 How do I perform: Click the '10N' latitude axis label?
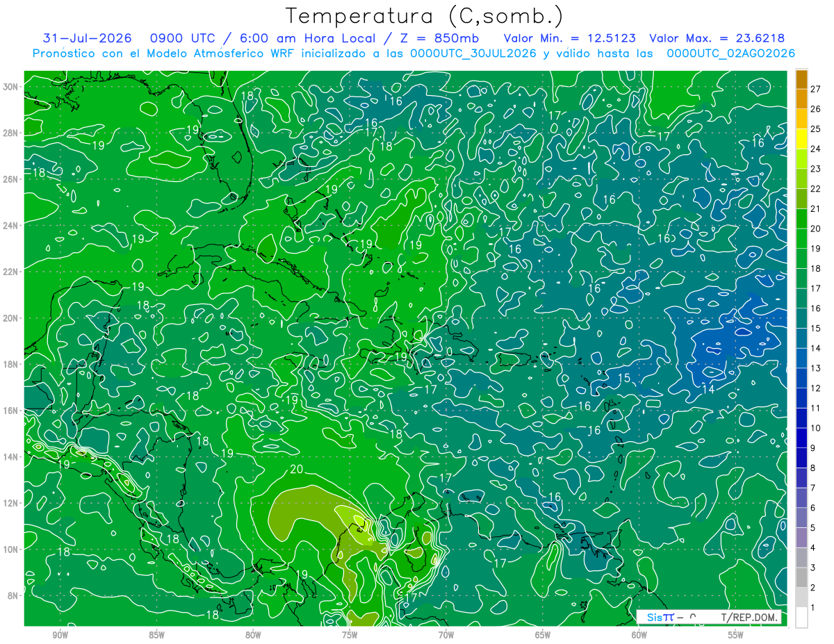tap(11, 549)
